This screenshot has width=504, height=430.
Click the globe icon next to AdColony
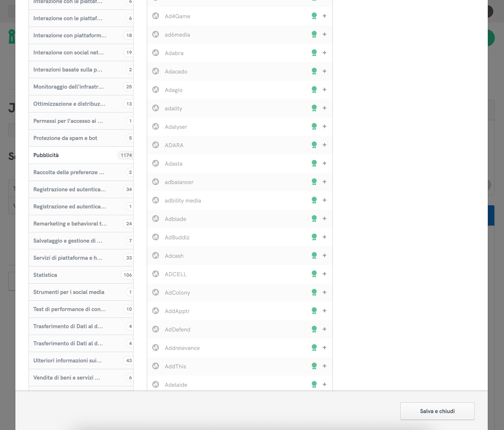(x=155, y=292)
